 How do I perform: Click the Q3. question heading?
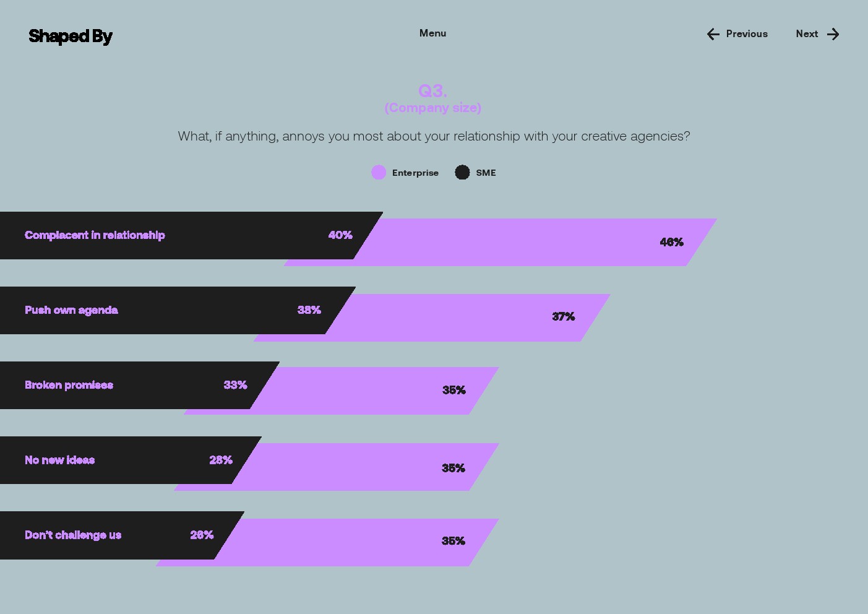click(x=432, y=91)
